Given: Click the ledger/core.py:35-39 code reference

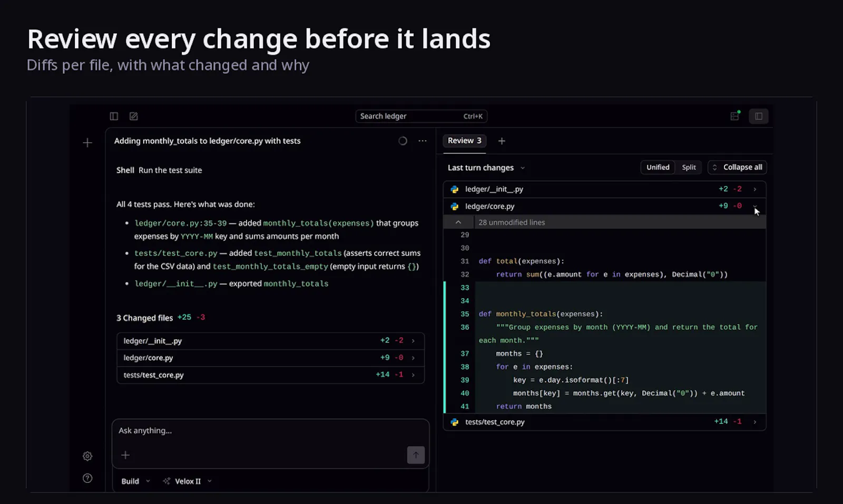Looking at the screenshot, I should 180,223.
